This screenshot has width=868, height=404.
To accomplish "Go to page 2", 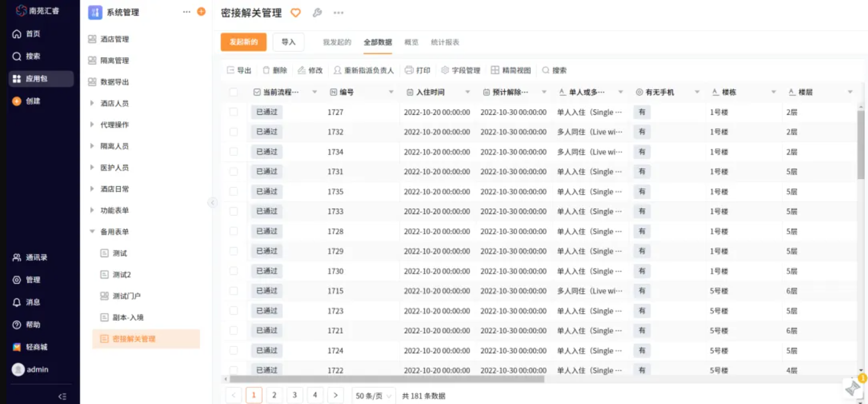I will point(274,395).
